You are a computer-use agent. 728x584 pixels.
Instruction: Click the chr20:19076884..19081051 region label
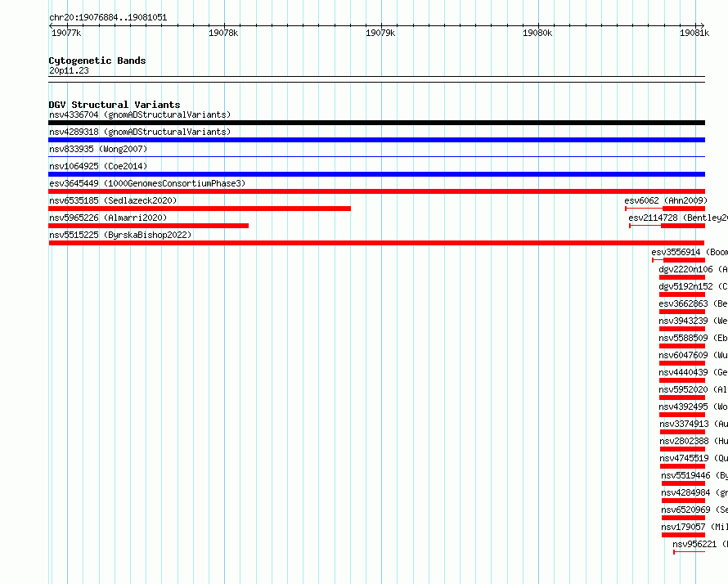[x=108, y=17]
